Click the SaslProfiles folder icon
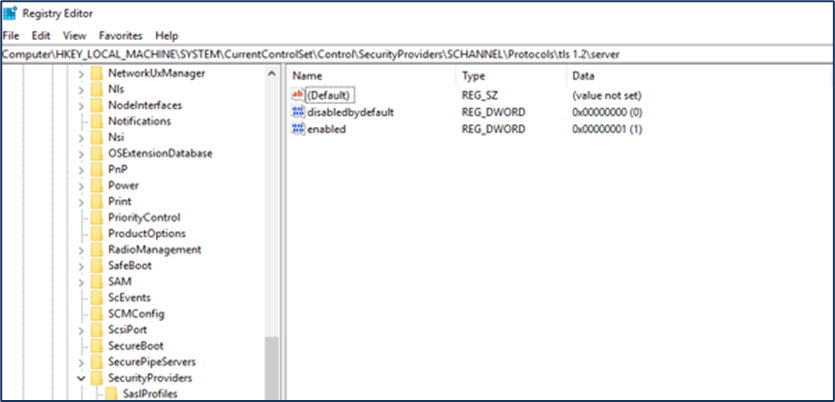 pyautogui.click(x=111, y=393)
